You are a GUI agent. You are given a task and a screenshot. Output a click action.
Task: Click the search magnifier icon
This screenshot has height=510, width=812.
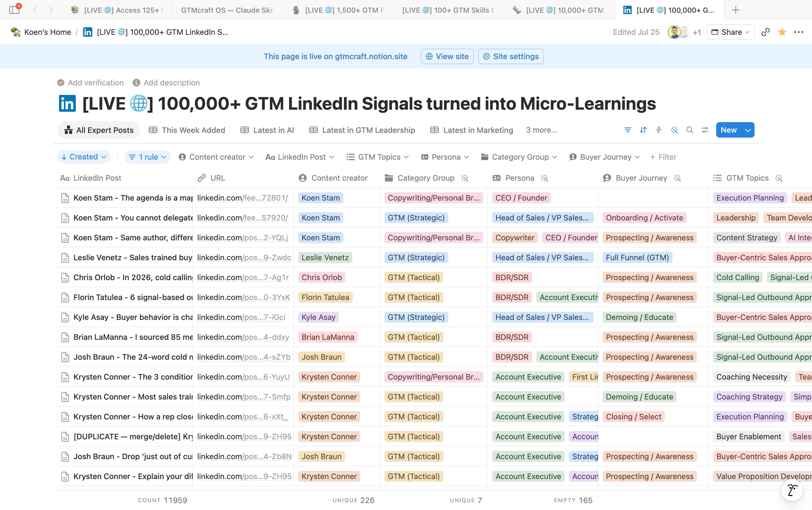(x=690, y=130)
